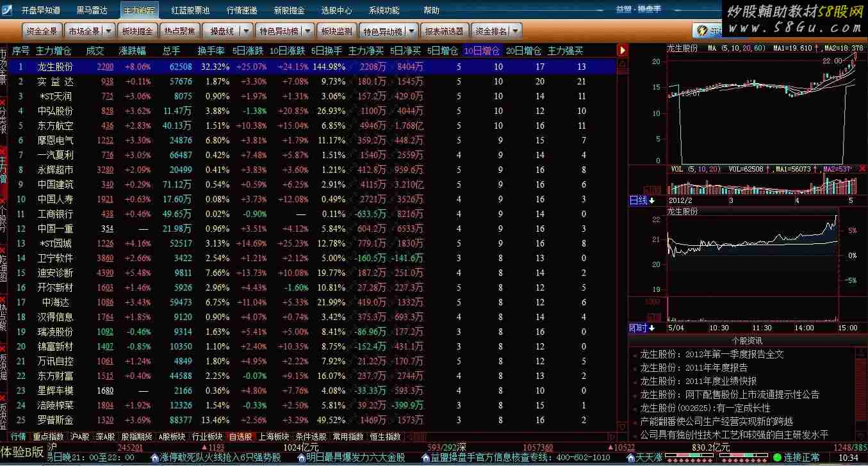Switch to the 行情 bottom tab
This screenshot has width=868, height=466.
[x=18, y=437]
